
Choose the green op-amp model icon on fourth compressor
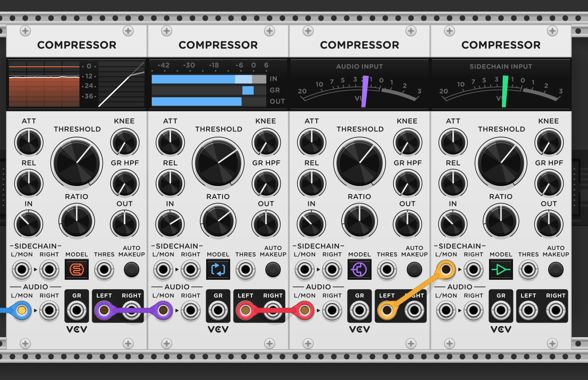point(501,269)
